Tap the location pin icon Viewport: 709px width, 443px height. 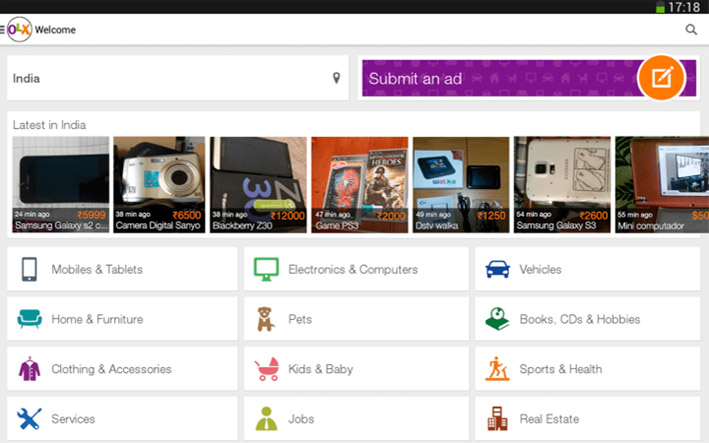coord(336,78)
